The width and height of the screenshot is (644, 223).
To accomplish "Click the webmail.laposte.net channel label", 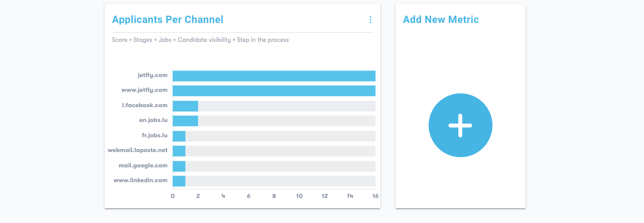I will click(137, 151).
